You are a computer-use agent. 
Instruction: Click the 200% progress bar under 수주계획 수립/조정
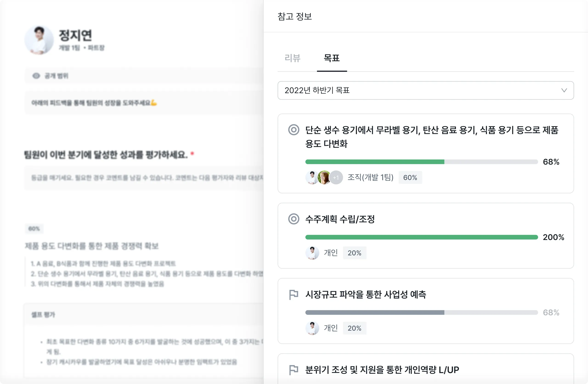(421, 237)
